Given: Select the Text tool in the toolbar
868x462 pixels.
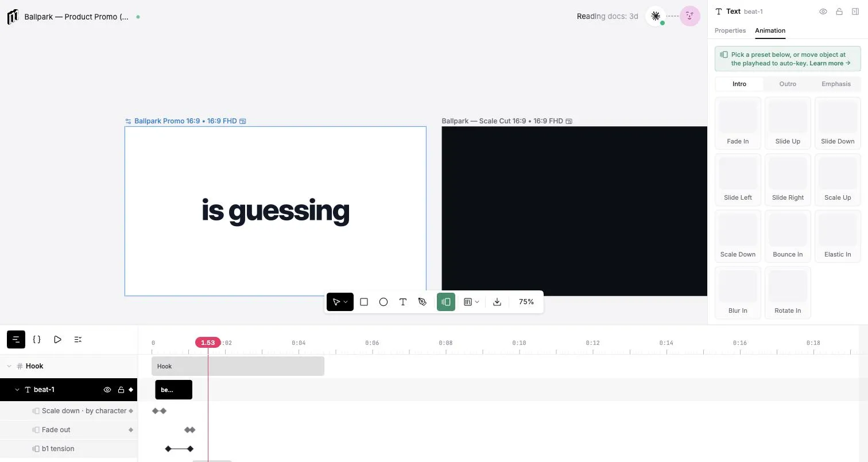Looking at the screenshot, I should [x=403, y=302].
